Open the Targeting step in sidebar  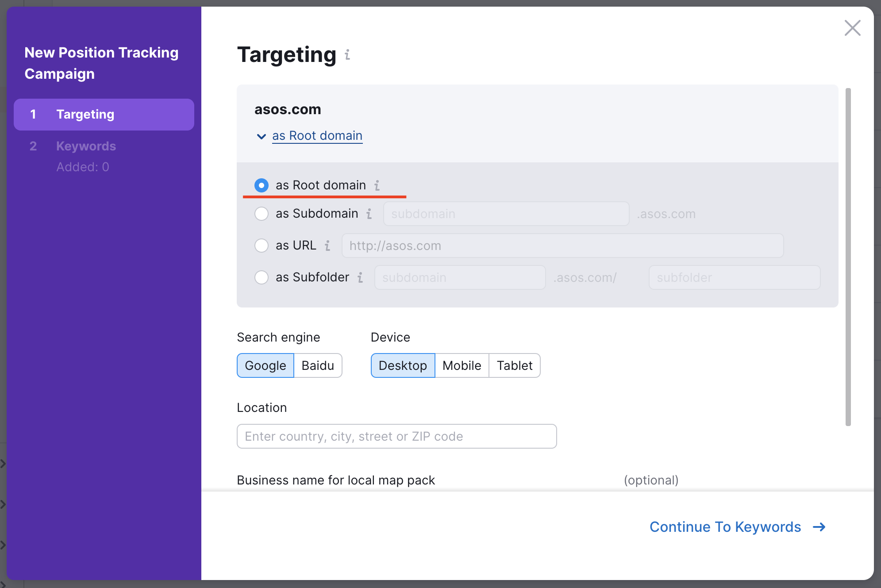[x=104, y=115]
